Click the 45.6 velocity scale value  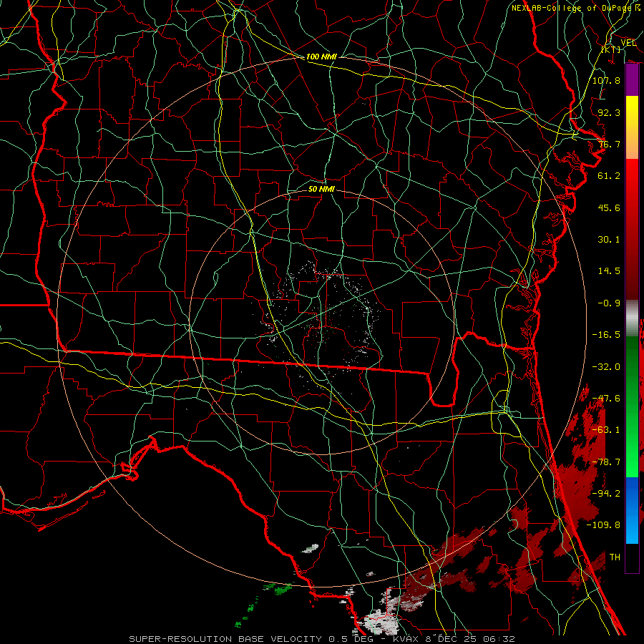(x=609, y=208)
